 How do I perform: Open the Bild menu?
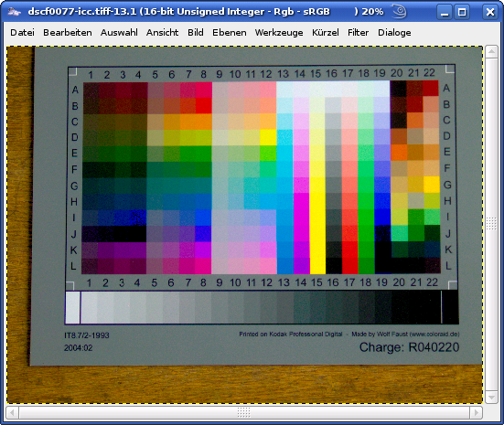196,32
